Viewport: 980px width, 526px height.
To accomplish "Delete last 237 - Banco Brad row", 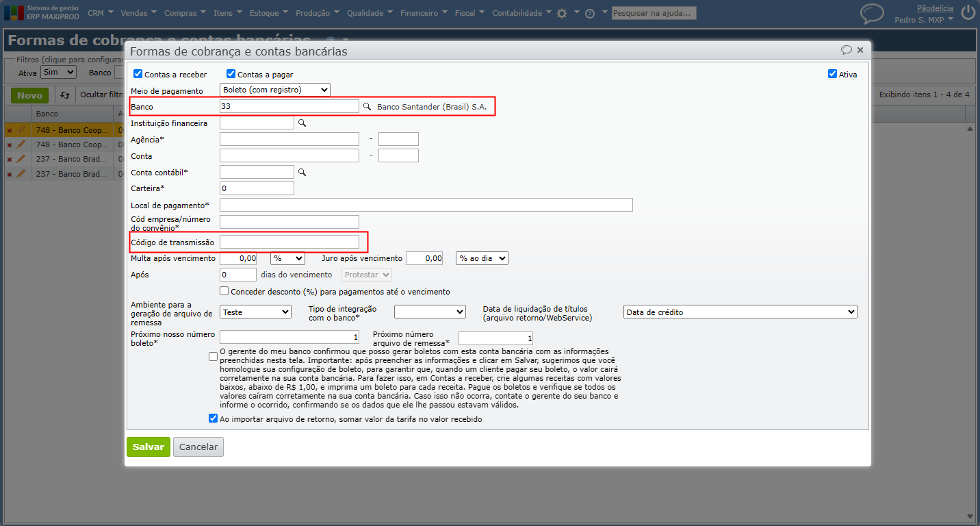I will [x=10, y=175].
